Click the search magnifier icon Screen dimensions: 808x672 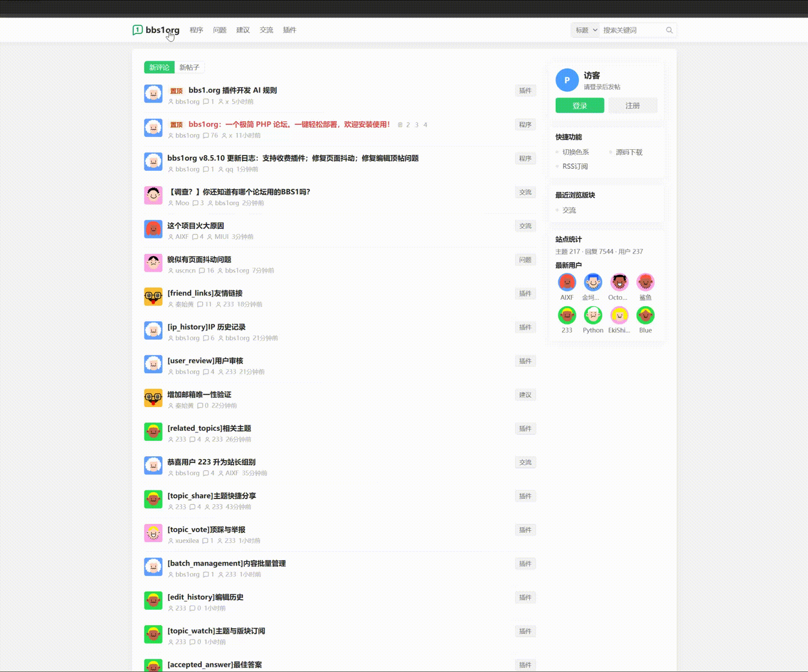pos(669,30)
